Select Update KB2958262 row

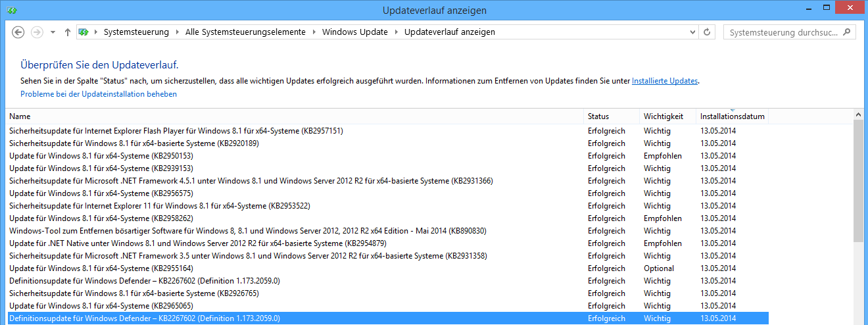(x=387, y=218)
